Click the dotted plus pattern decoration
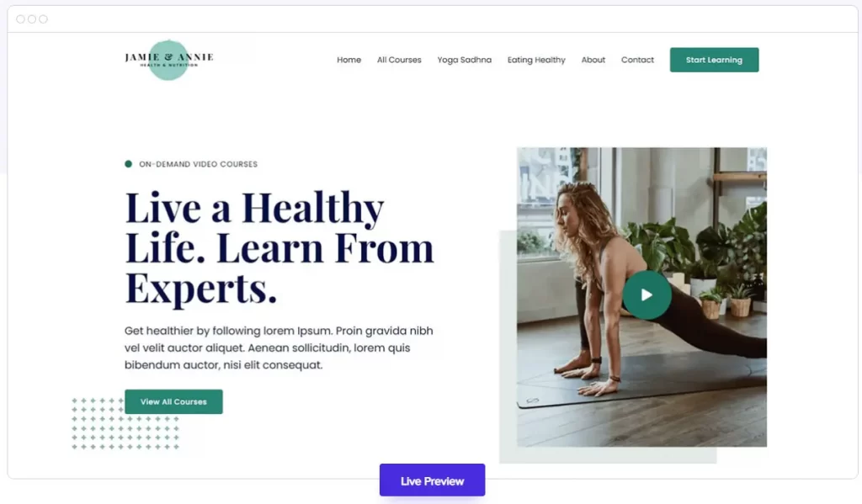The height and width of the screenshot is (504, 862). click(125, 423)
